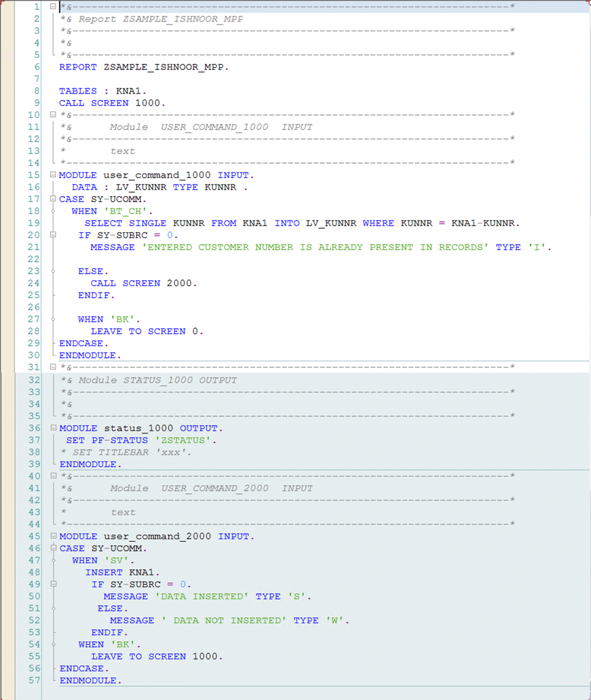The height and width of the screenshot is (700, 591).
Task: Click the MESSAGE ' DATA NOT INSERTED' line
Action: [x=229, y=620]
